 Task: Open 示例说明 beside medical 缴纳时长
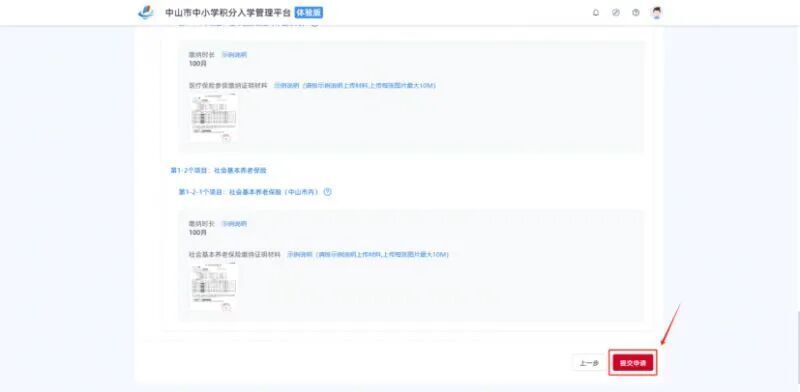tap(234, 55)
